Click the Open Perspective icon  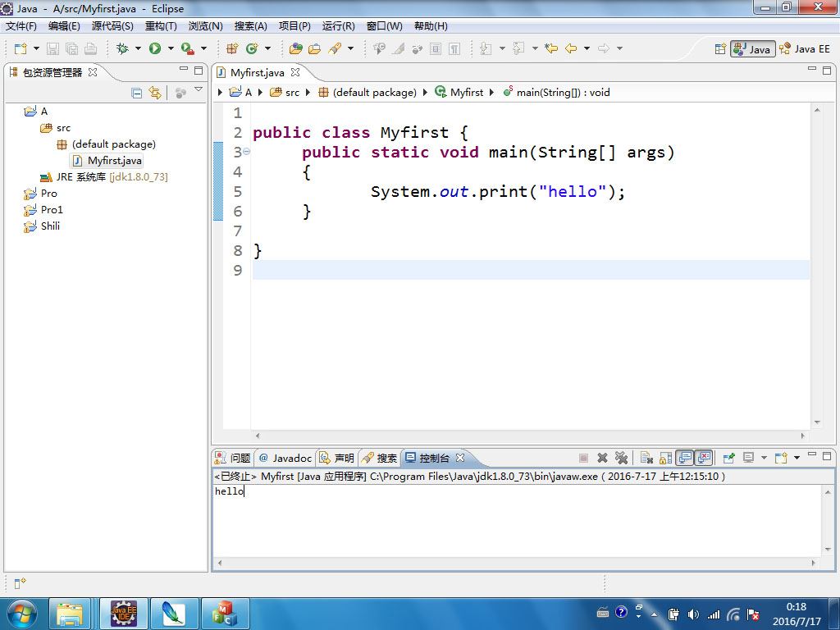(x=720, y=49)
